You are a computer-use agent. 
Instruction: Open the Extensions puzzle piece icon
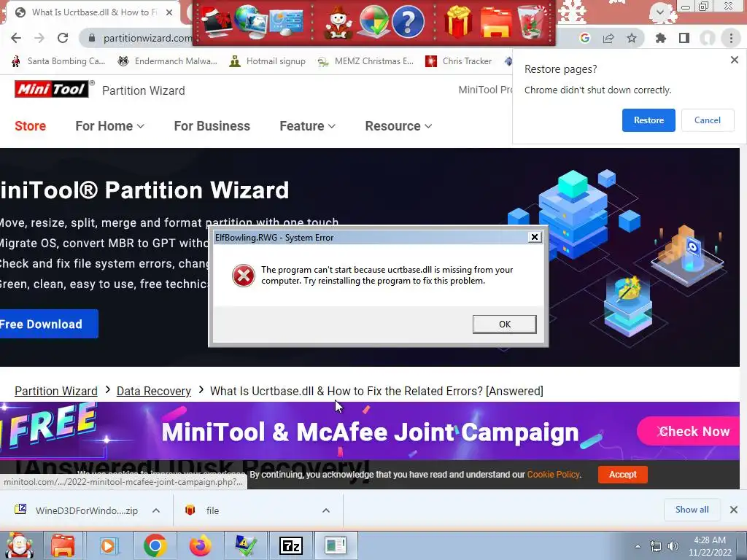tap(660, 38)
